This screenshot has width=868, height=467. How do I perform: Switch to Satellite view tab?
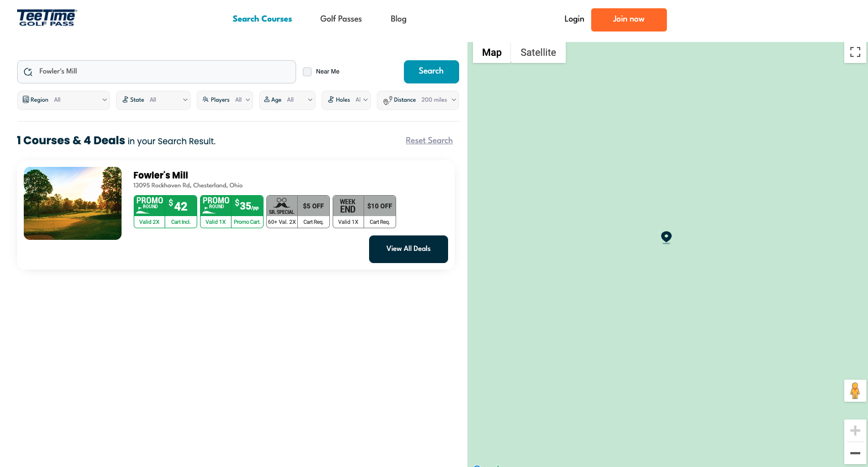(538, 53)
